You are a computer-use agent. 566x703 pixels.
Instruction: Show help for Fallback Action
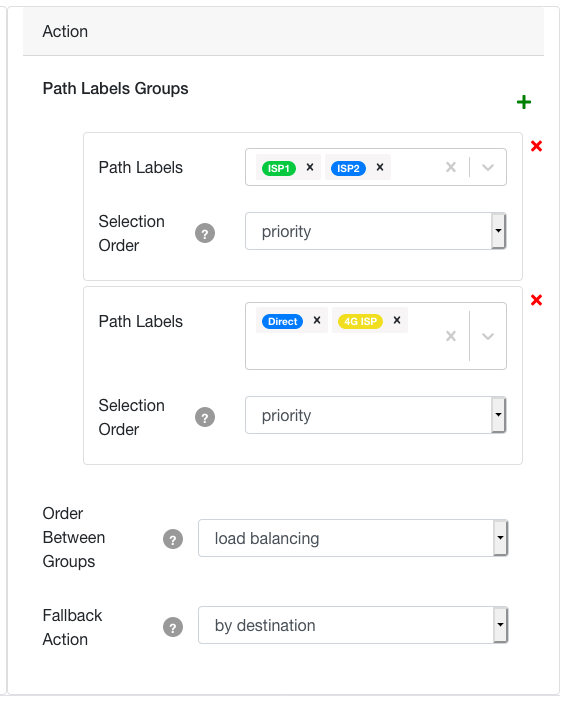pos(173,627)
